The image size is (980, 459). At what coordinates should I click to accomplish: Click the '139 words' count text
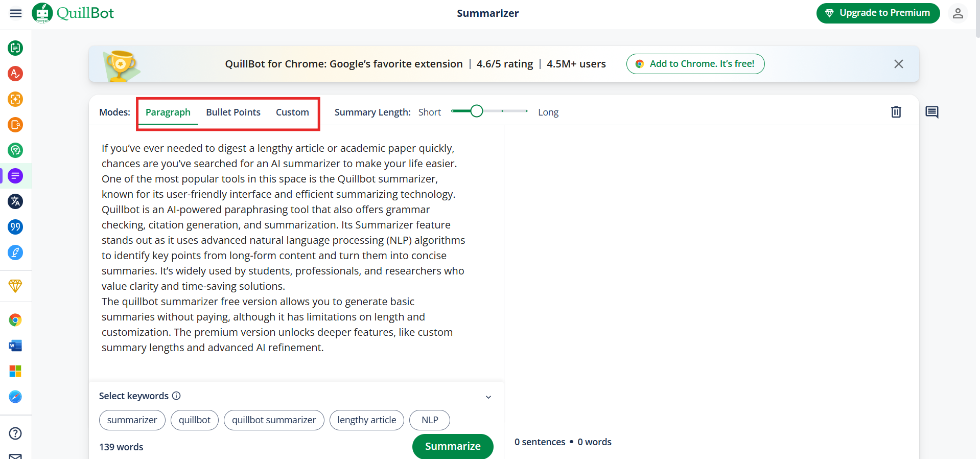coord(121,447)
